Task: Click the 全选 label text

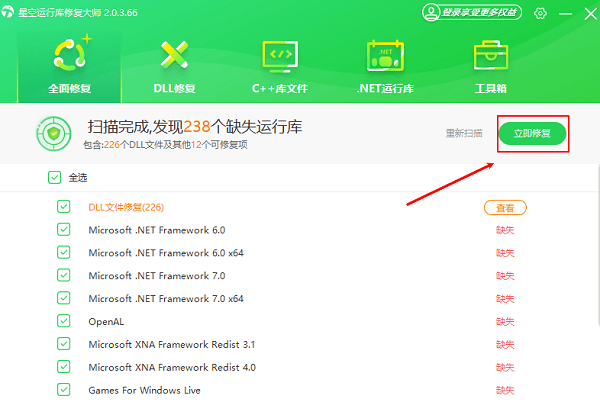Action: click(x=78, y=177)
